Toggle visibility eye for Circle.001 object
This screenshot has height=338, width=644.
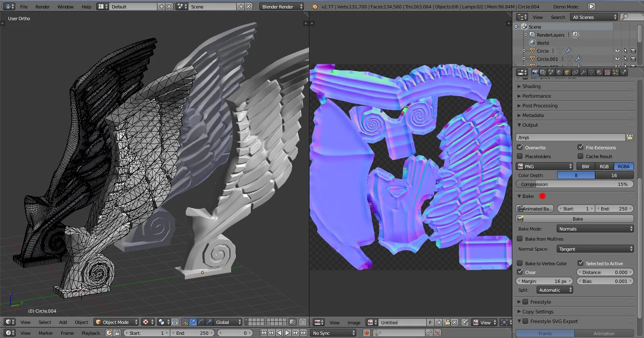pos(617,59)
